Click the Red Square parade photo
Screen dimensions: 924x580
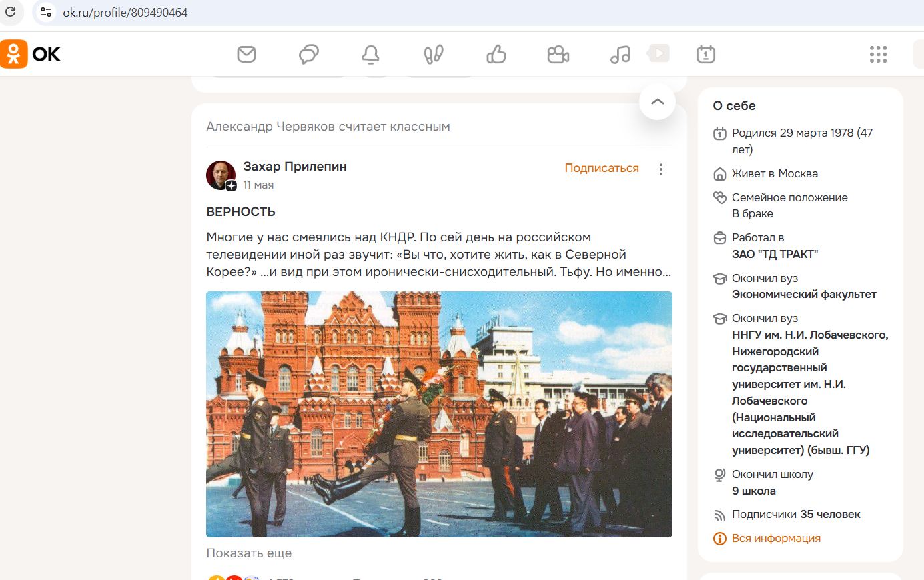click(x=439, y=413)
